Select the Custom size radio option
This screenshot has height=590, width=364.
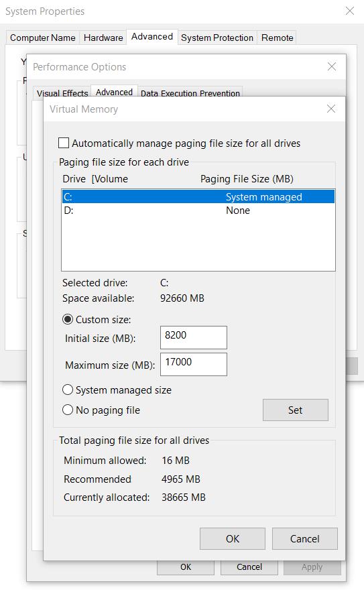click(x=68, y=319)
